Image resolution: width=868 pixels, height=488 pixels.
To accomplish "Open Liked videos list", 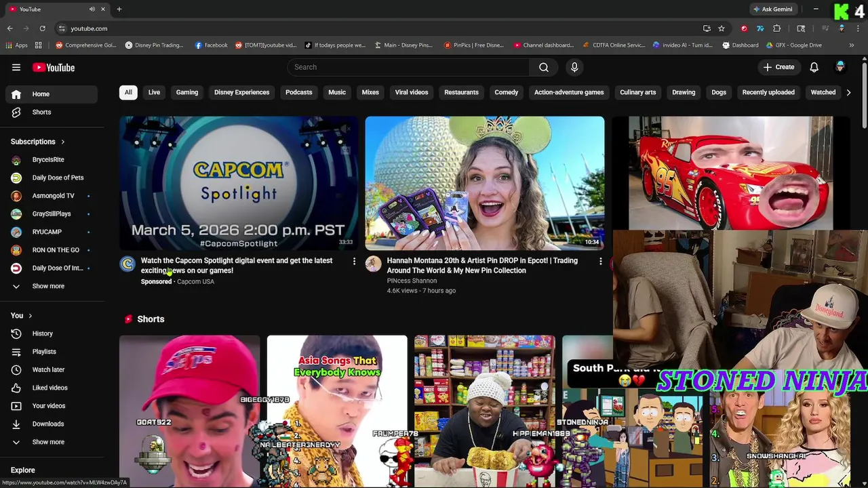I will tap(49, 388).
